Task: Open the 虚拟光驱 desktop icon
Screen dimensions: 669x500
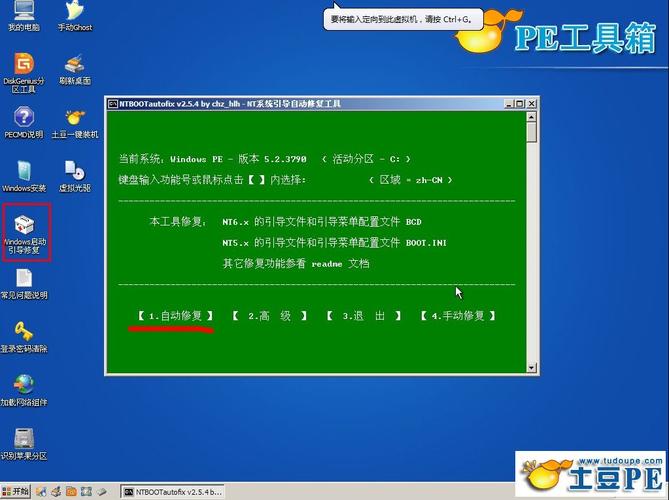Action: point(74,172)
